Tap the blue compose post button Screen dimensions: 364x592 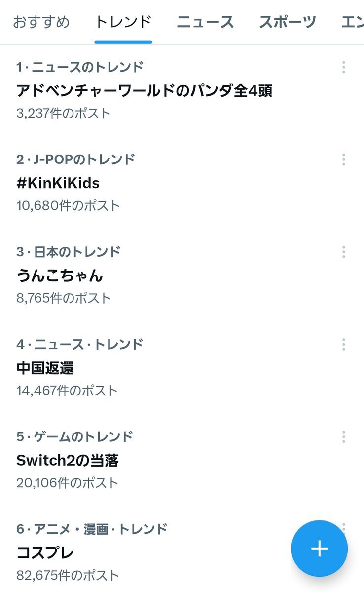tap(319, 549)
